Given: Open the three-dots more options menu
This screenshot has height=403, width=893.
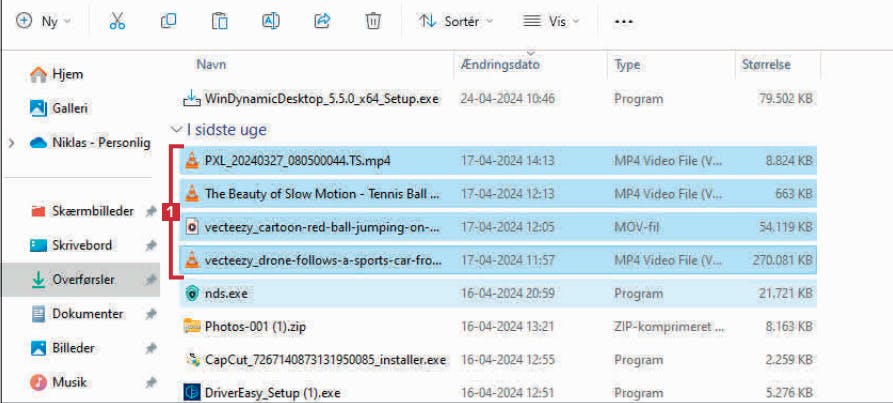Looking at the screenshot, I should point(624,22).
